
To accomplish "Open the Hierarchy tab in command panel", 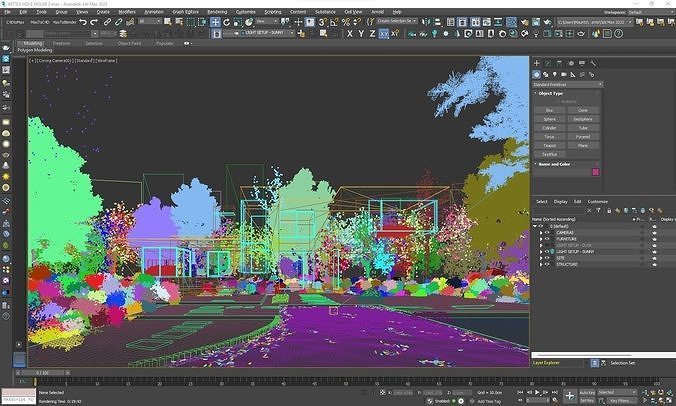I will click(559, 63).
